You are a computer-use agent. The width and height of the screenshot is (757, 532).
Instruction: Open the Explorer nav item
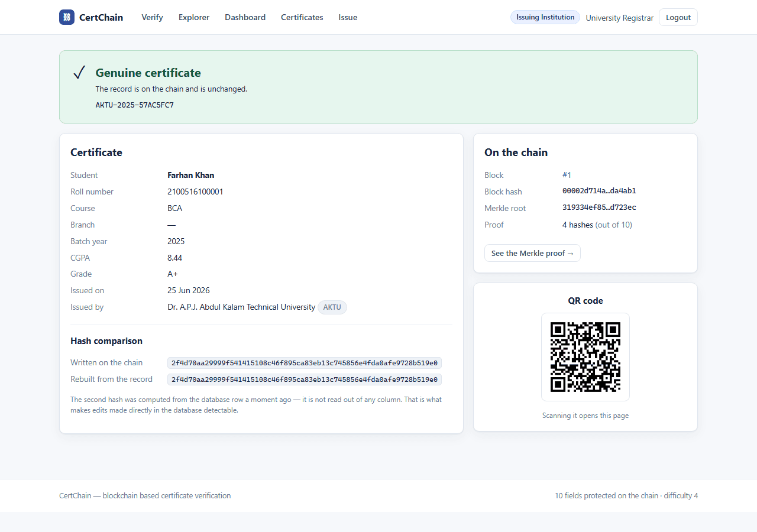[194, 17]
